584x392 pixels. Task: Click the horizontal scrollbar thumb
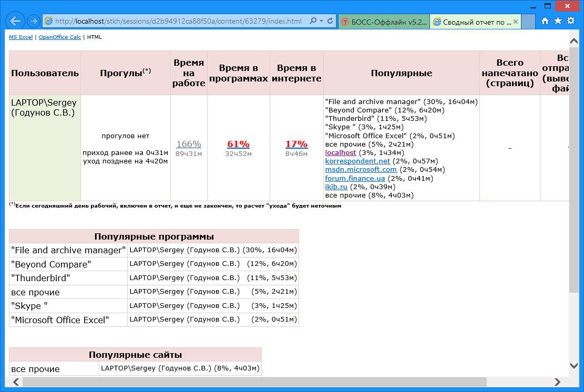(x=255, y=382)
